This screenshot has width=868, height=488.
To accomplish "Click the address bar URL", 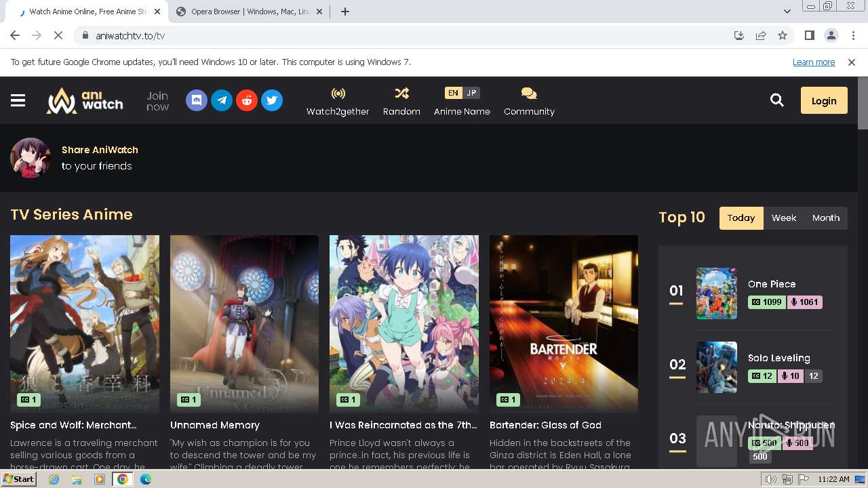I will [130, 36].
